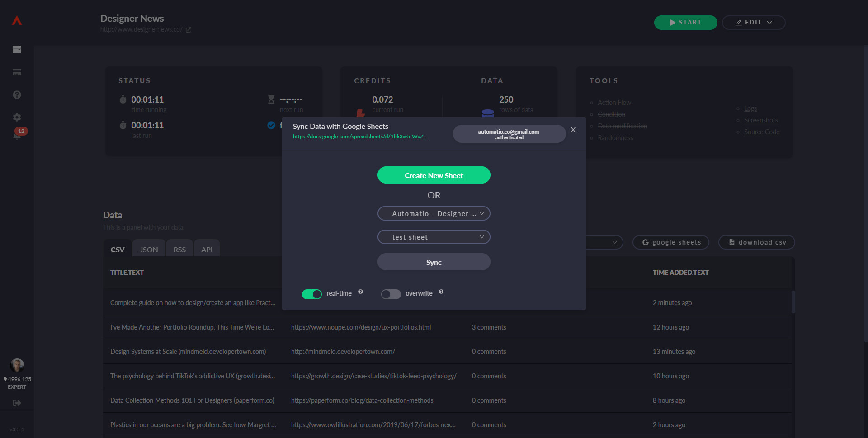Open the help question mark sidebar icon
This screenshot has width=868, height=438.
click(17, 95)
